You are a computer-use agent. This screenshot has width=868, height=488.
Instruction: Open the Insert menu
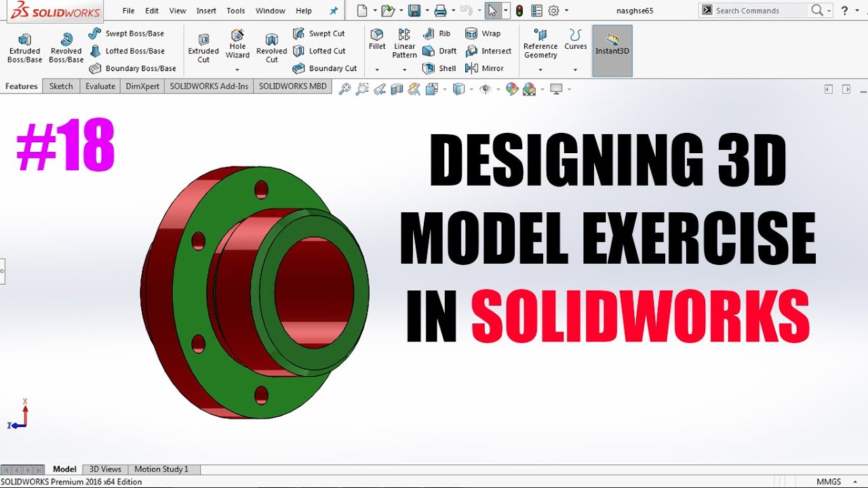click(x=206, y=11)
